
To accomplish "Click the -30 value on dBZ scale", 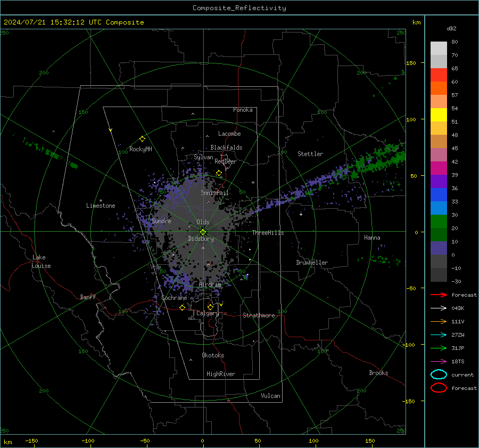I will click(456, 281).
